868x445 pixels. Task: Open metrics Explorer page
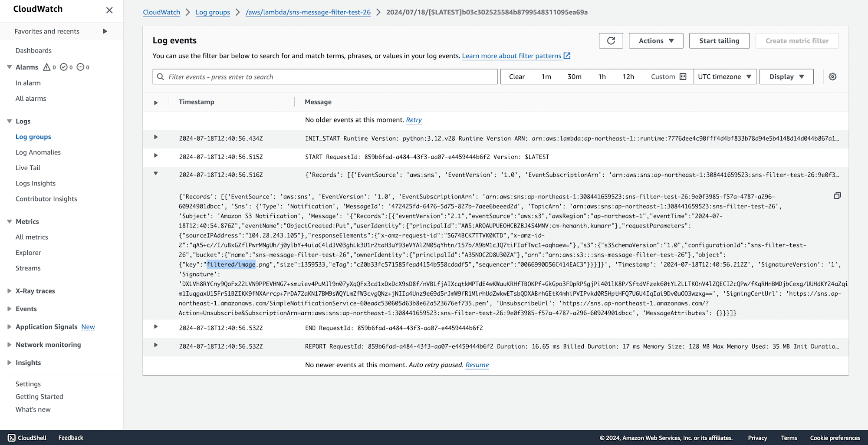point(28,253)
